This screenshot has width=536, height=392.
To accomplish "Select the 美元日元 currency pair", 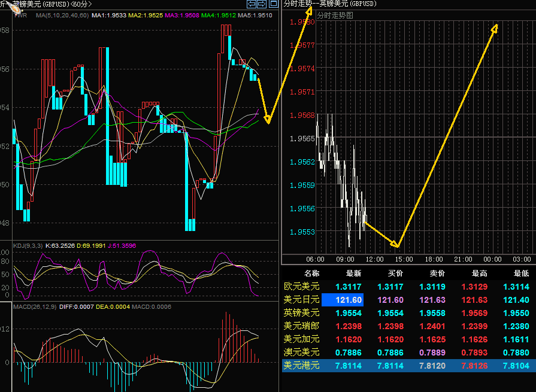I will tap(301, 300).
